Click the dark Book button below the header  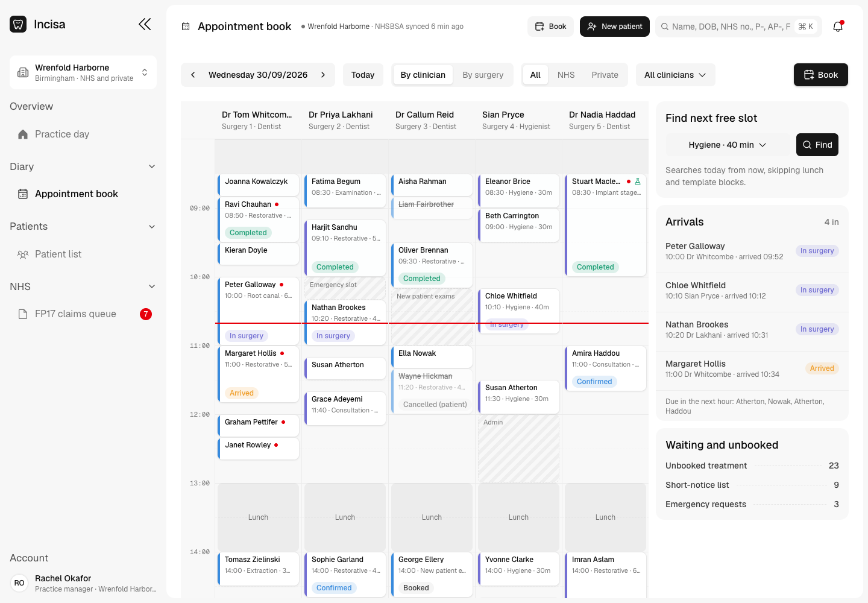click(x=821, y=75)
